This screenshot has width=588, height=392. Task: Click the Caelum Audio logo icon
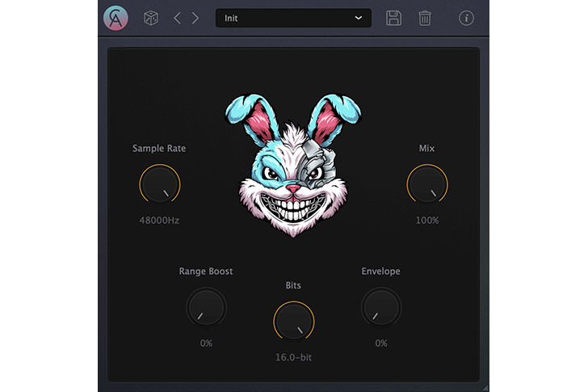click(x=116, y=18)
